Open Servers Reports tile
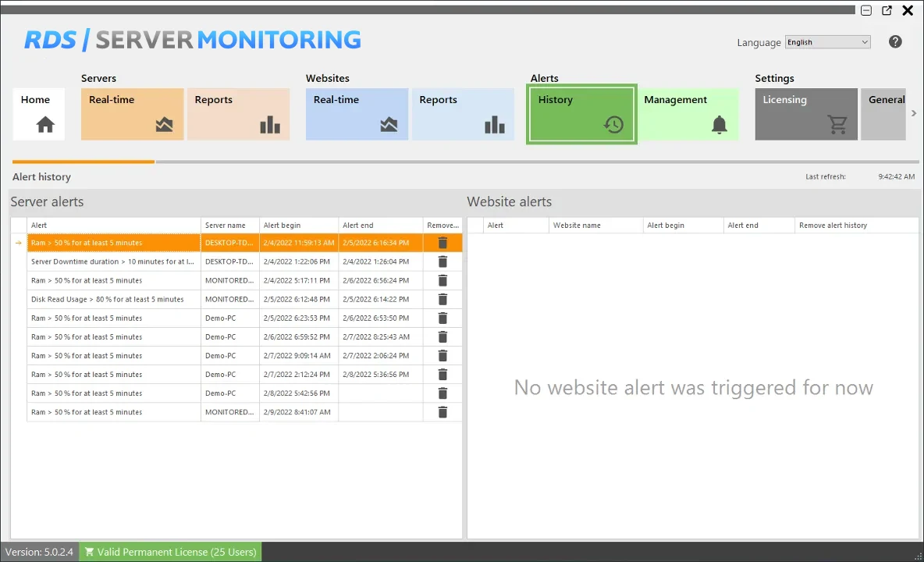Screen dimensions: 924x562 tap(238, 114)
